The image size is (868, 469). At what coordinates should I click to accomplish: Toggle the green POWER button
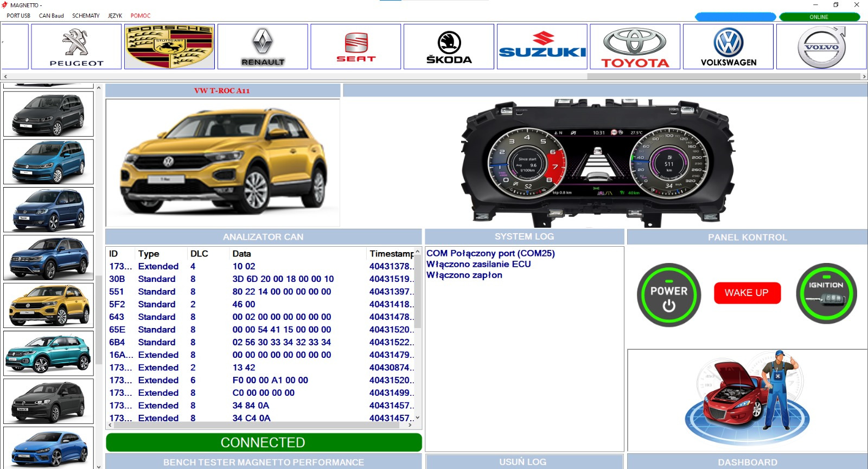point(669,295)
